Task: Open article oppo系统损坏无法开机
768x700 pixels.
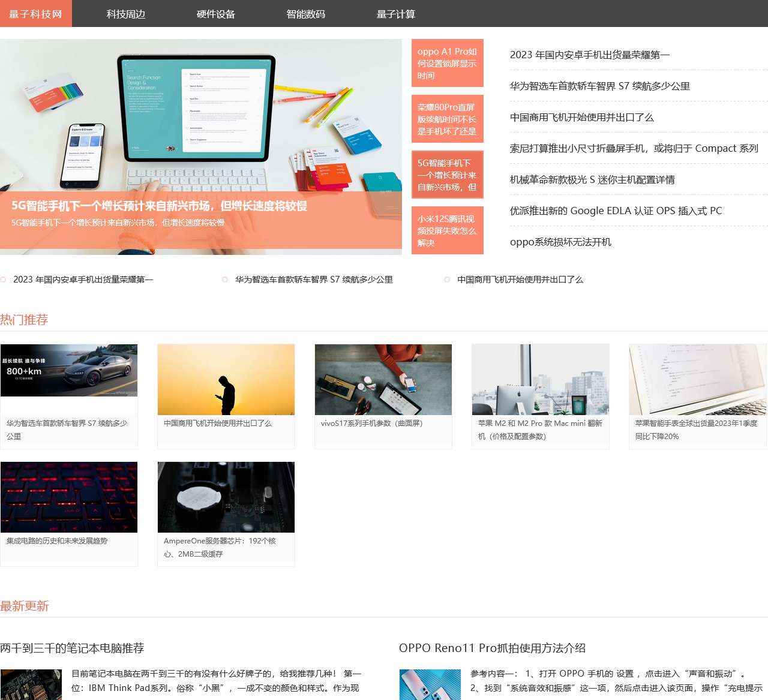Action: (x=560, y=242)
